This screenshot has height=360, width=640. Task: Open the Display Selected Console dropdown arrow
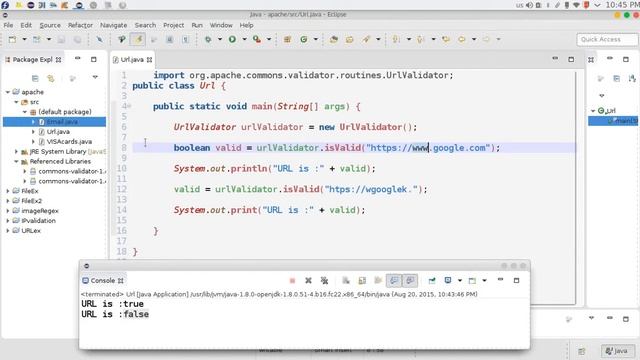460,281
